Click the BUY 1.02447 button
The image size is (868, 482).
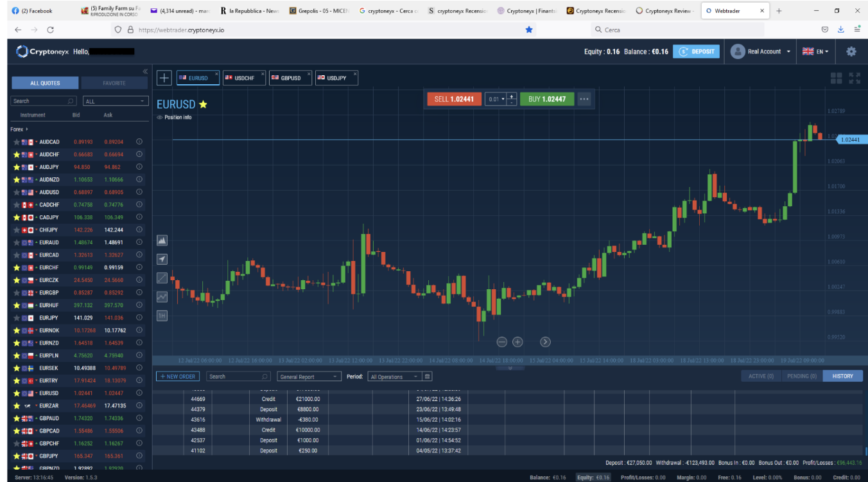click(546, 99)
